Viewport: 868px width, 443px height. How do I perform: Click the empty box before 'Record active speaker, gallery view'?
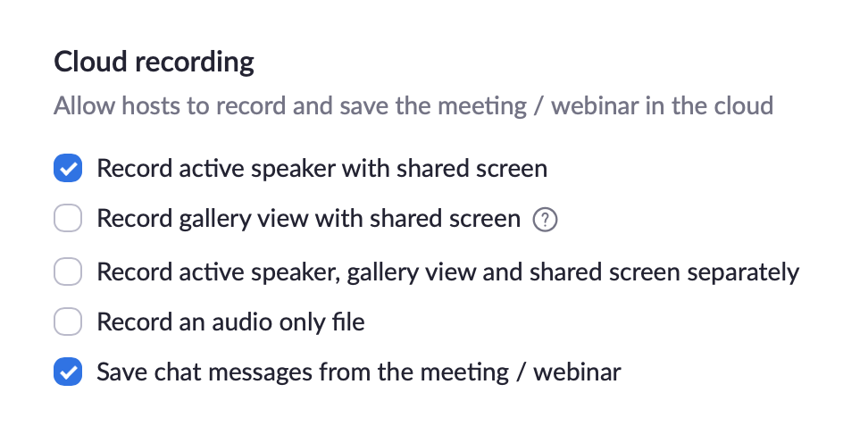68,272
